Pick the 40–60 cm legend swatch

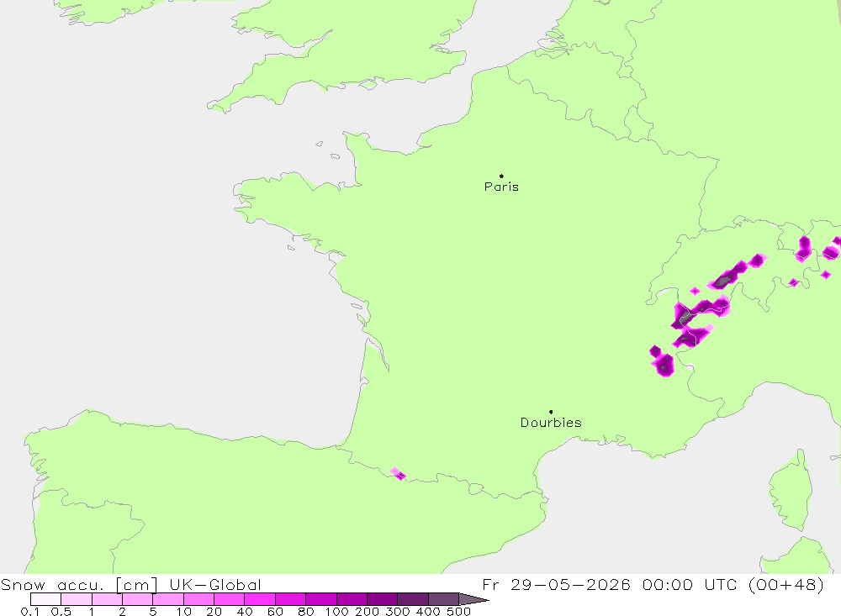click(x=260, y=599)
